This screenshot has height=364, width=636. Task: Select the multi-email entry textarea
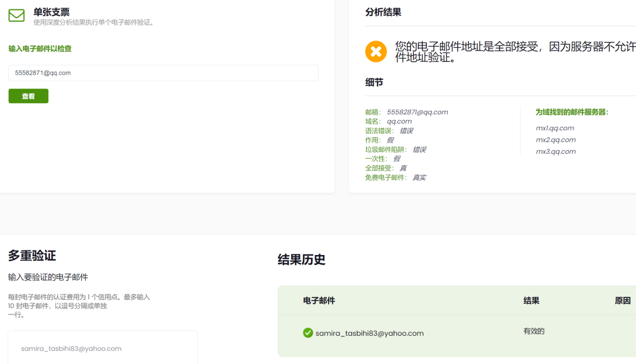(102, 348)
